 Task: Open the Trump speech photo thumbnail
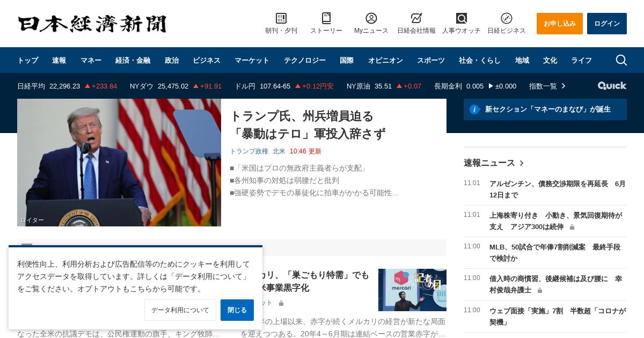point(119,163)
